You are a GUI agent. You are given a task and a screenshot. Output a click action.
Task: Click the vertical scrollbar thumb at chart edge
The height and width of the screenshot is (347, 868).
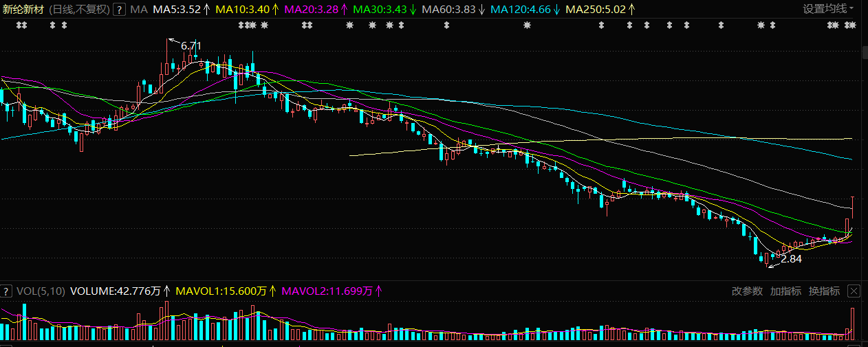click(x=865, y=53)
